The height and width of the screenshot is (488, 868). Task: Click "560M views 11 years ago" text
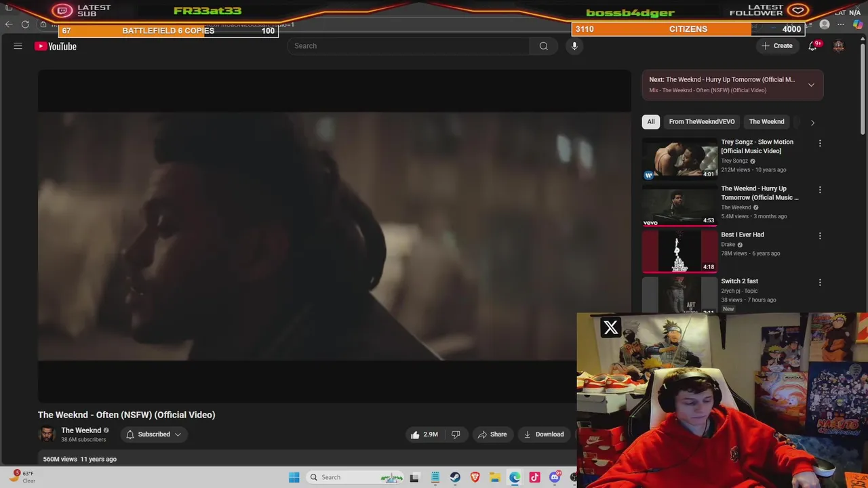point(80,459)
